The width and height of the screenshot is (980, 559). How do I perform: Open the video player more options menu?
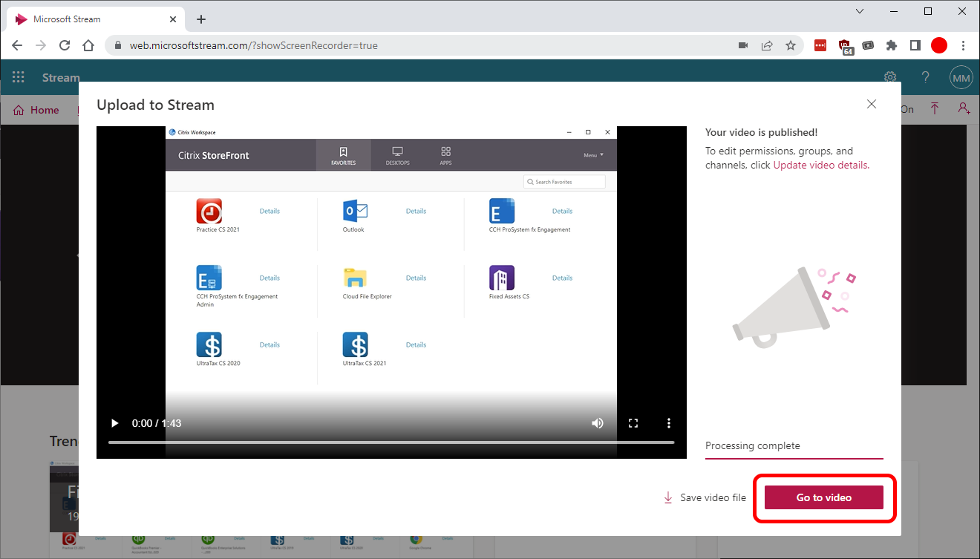tap(669, 423)
